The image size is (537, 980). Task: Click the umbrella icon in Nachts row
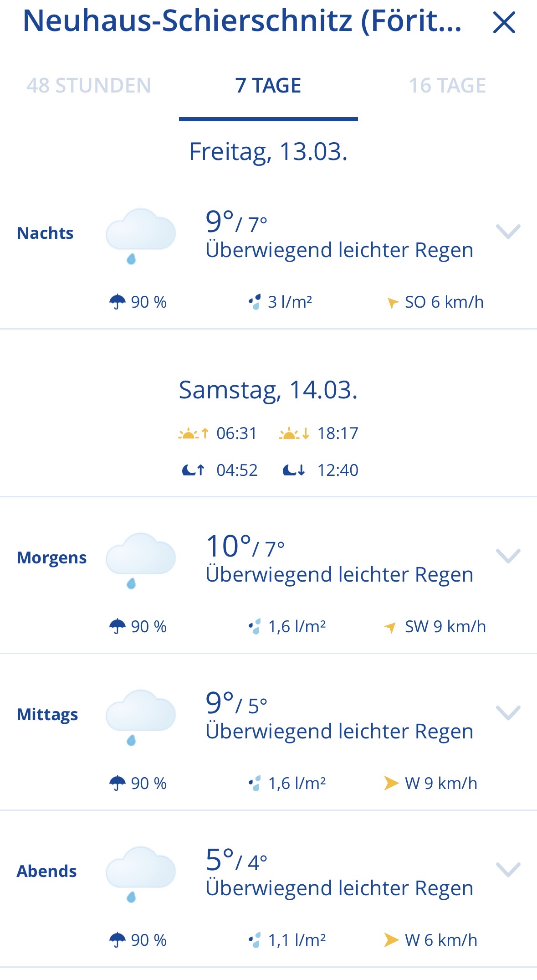pos(118,302)
